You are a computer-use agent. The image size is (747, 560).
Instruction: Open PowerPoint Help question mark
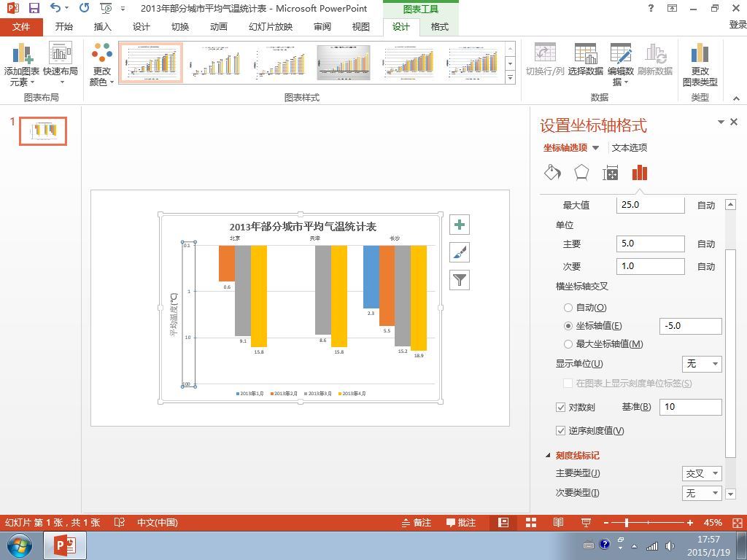[651, 8]
